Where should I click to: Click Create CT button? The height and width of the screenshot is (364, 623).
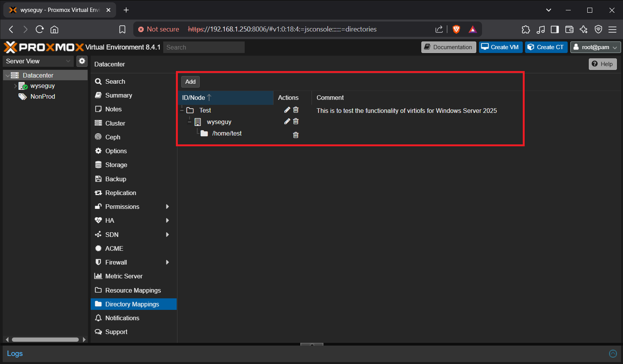546,47
